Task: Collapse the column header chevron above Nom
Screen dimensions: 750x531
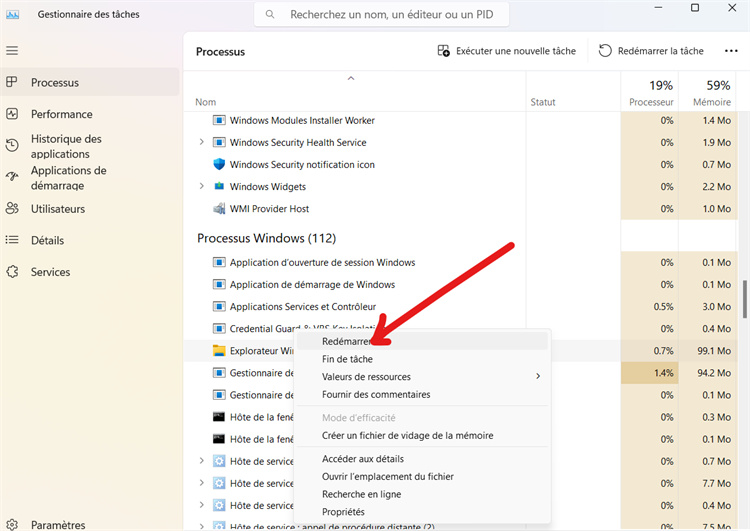Action: coord(351,78)
